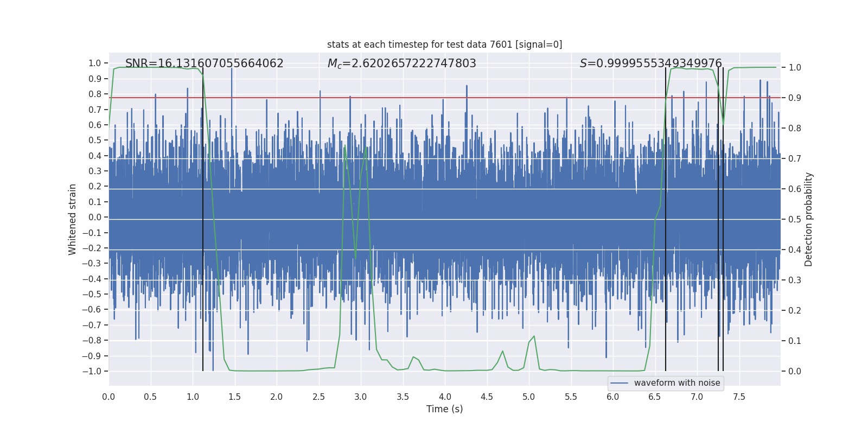Screen dimensions: 868x434
Task: Click the 3.0 Time axis tick label
Action: coord(361,397)
